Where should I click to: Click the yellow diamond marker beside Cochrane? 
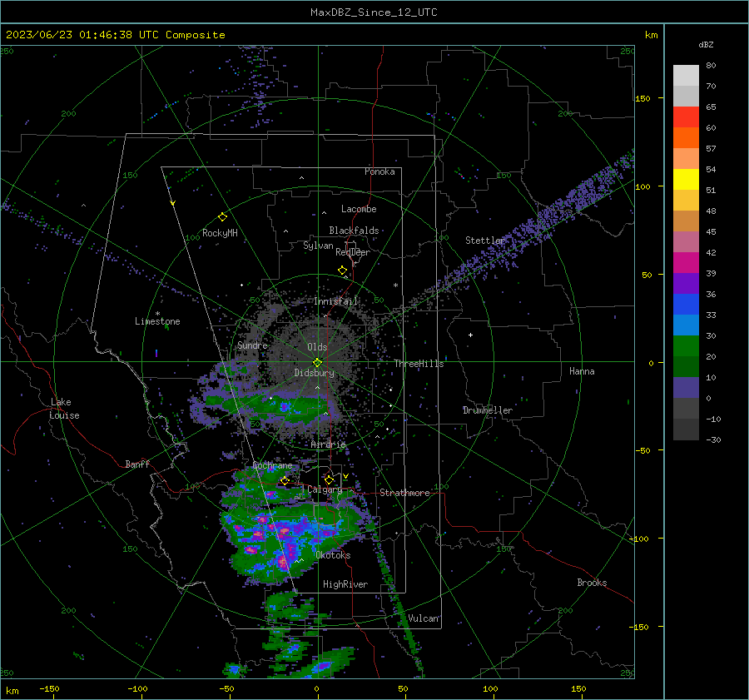(x=285, y=480)
